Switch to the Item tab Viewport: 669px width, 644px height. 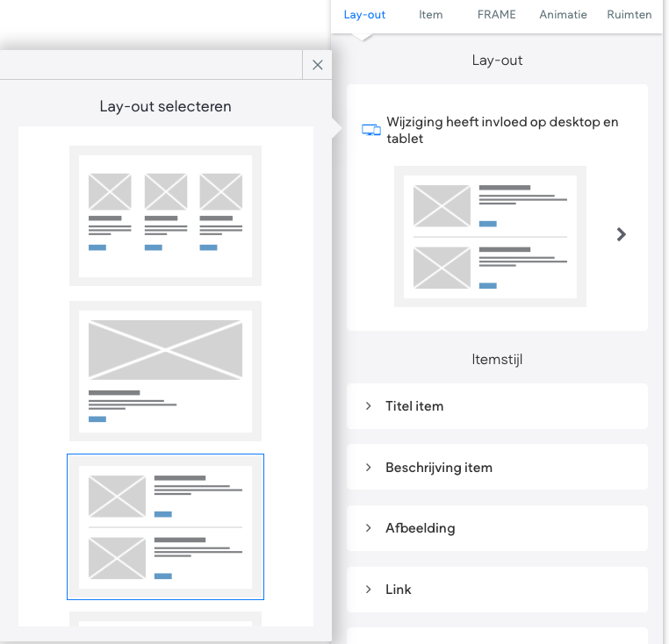[x=430, y=15]
